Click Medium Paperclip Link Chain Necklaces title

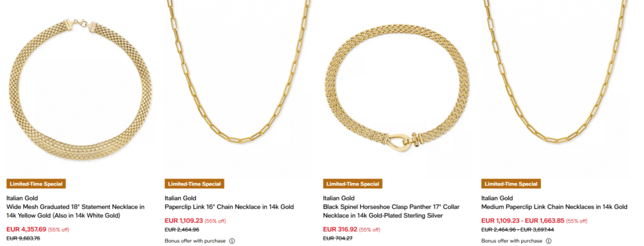(x=555, y=207)
